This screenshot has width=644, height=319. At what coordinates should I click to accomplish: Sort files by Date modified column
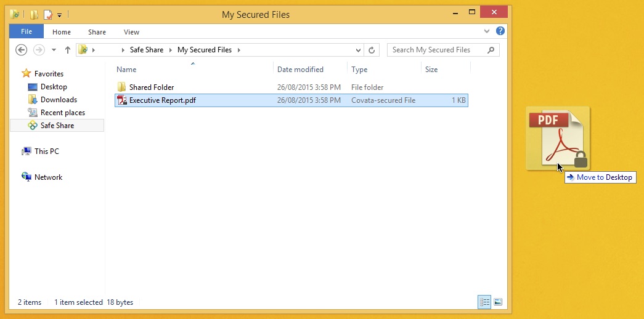coord(300,70)
